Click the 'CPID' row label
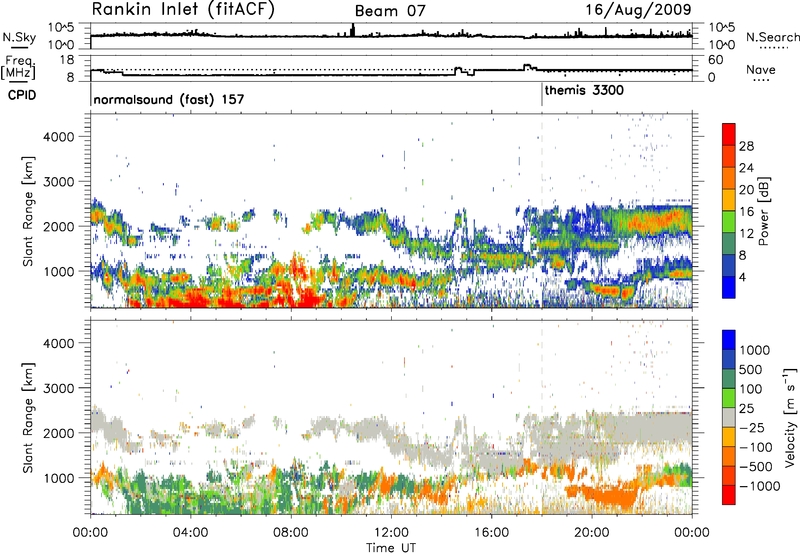This screenshot has height=554, width=800. pyautogui.click(x=22, y=95)
